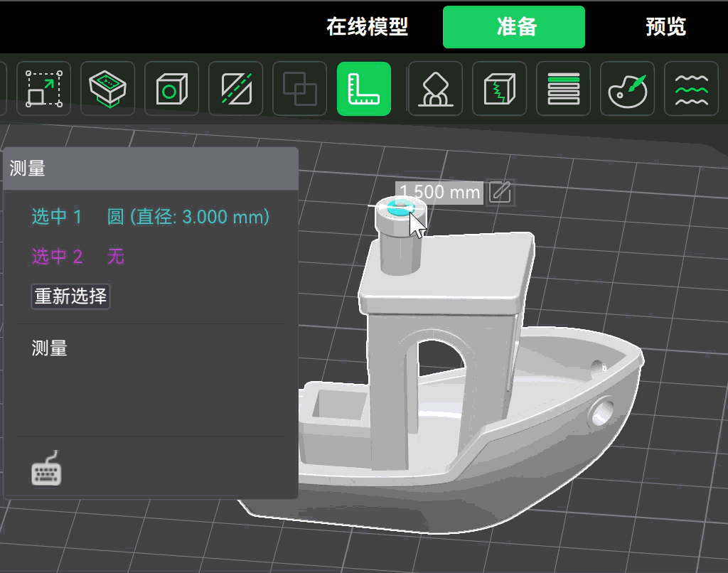Switch to the 在线模型 tab
Screen dimensions: 728x573
pos(367,27)
